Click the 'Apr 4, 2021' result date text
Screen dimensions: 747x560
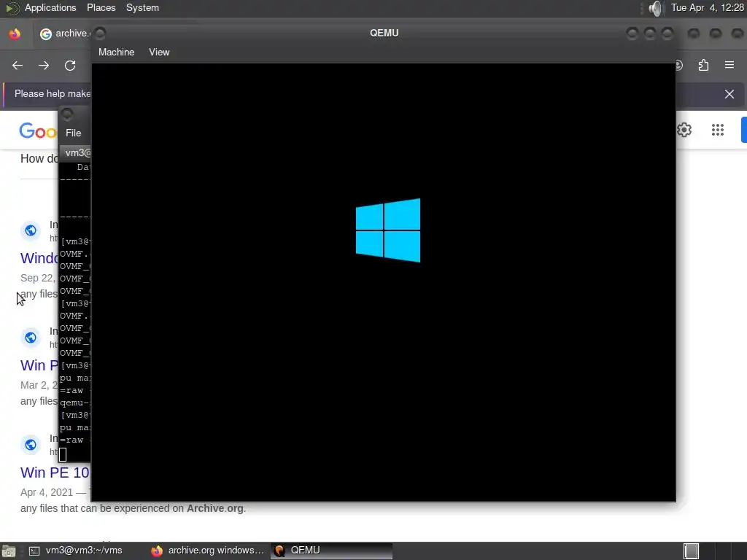point(47,492)
